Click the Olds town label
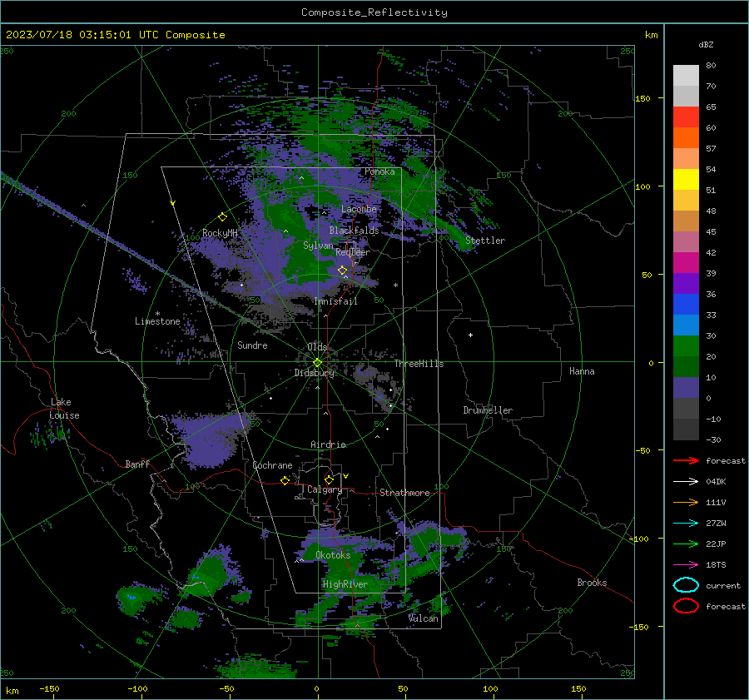The height and width of the screenshot is (700, 749). pos(317,346)
